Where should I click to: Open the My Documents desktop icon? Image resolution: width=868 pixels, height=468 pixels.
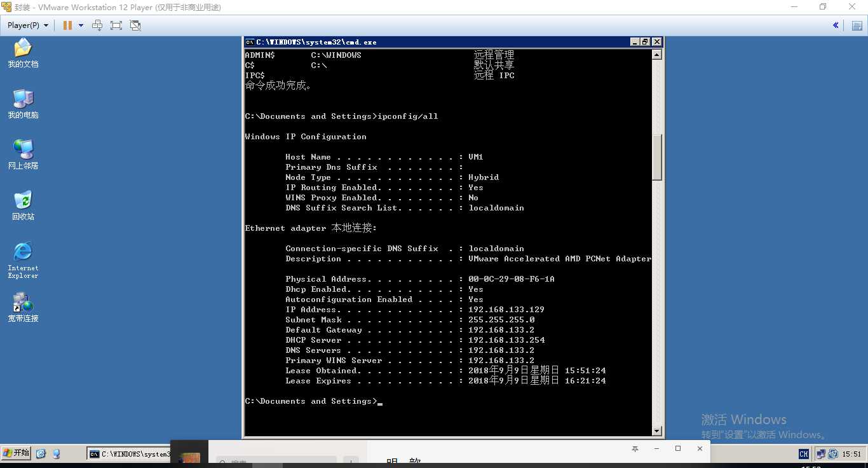[23, 53]
